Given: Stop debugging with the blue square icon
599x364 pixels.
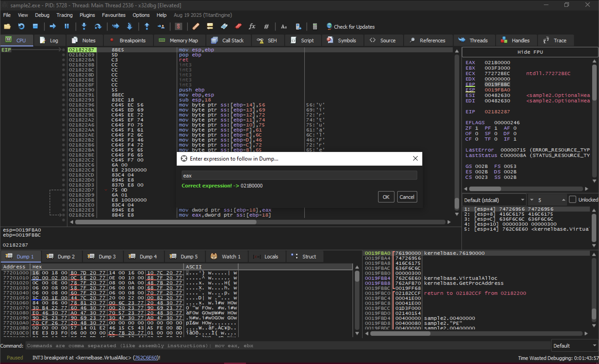Looking at the screenshot, I should point(35,26).
